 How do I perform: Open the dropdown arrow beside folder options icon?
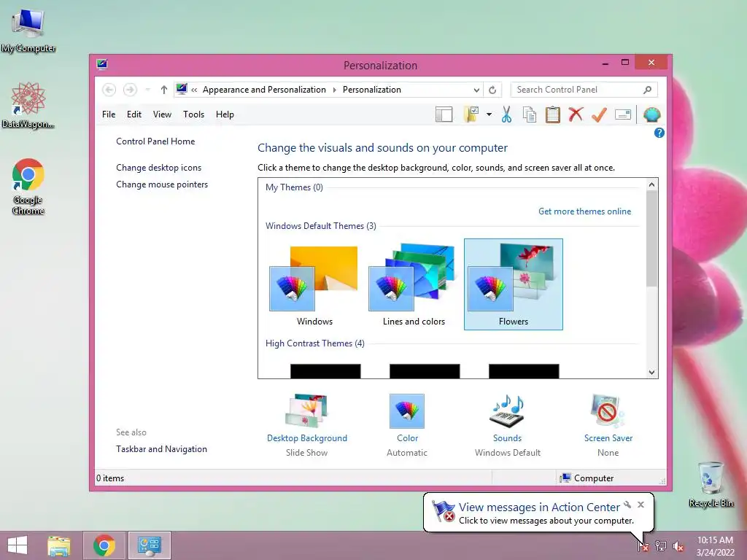489,114
